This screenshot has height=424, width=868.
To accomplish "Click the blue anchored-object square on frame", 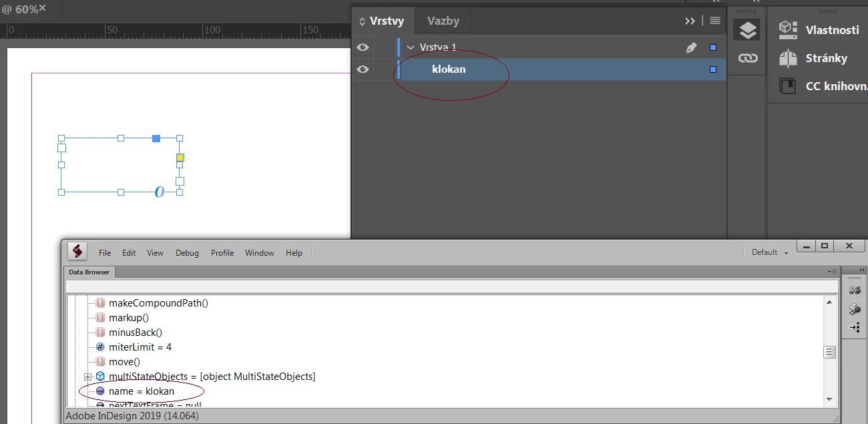I will [x=156, y=138].
